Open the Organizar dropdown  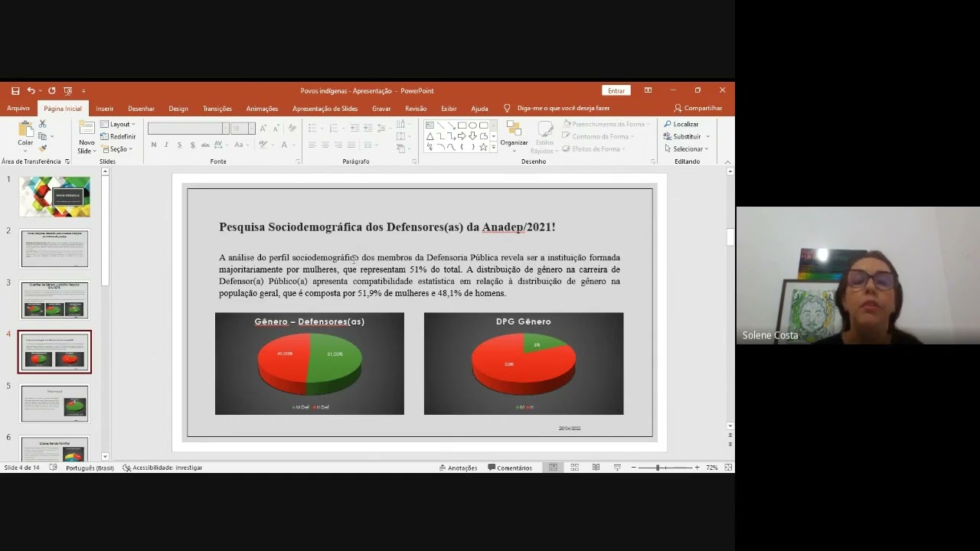point(514,136)
